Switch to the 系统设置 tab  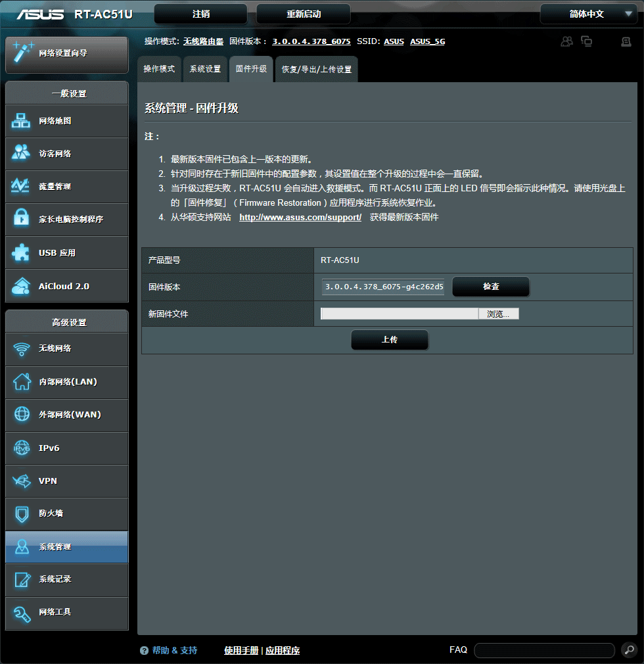tap(204, 68)
